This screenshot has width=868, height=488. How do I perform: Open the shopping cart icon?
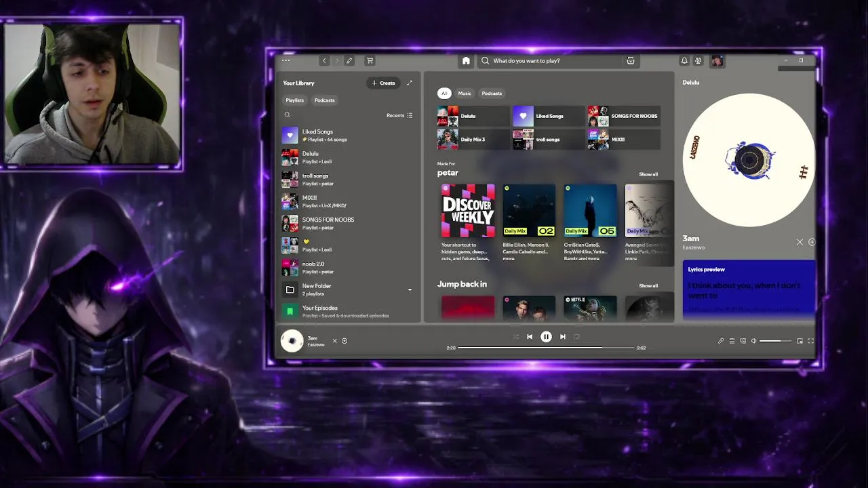pos(370,60)
